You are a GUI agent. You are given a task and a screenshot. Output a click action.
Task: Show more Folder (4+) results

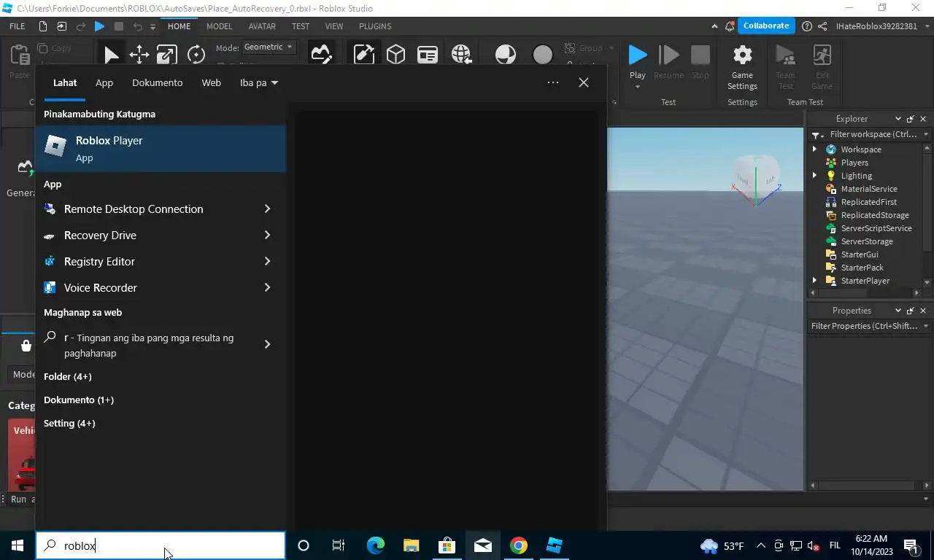(68, 377)
